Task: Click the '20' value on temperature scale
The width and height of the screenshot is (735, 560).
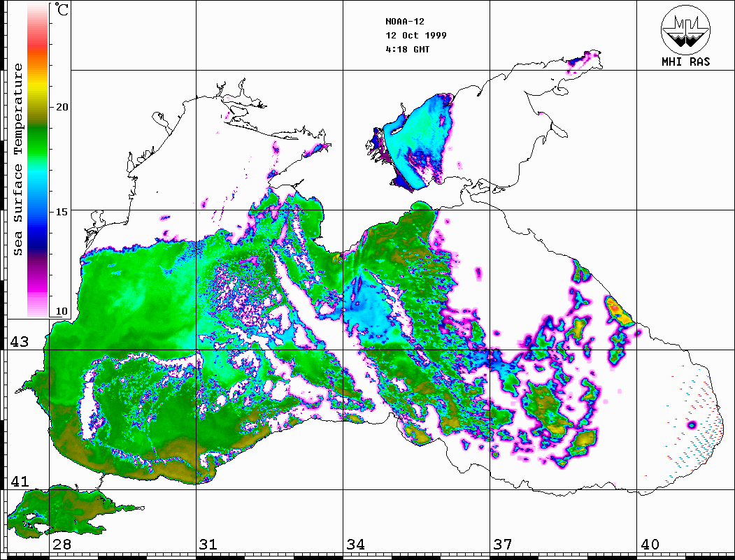Action: tap(62, 107)
